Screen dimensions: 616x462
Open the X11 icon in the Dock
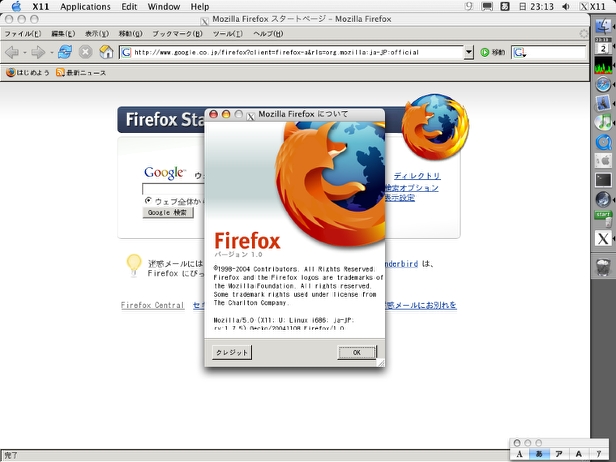click(x=603, y=238)
